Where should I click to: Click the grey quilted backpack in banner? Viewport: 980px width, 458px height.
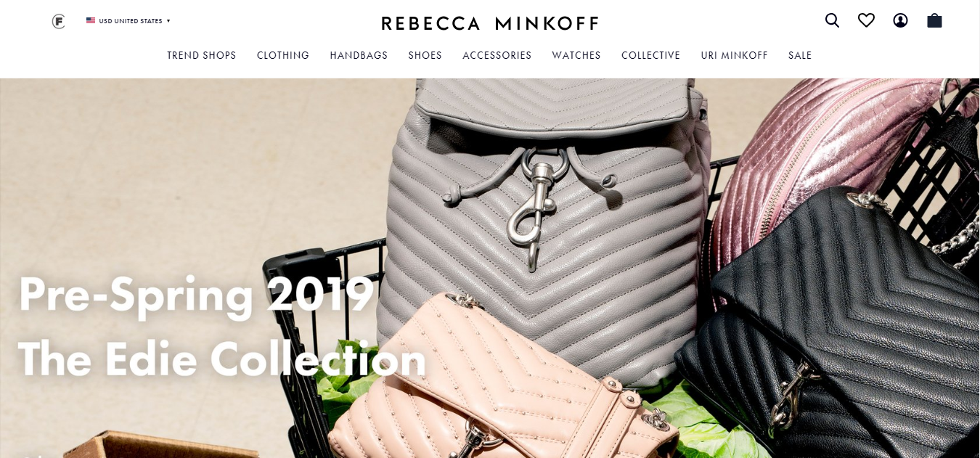pyautogui.click(x=544, y=210)
